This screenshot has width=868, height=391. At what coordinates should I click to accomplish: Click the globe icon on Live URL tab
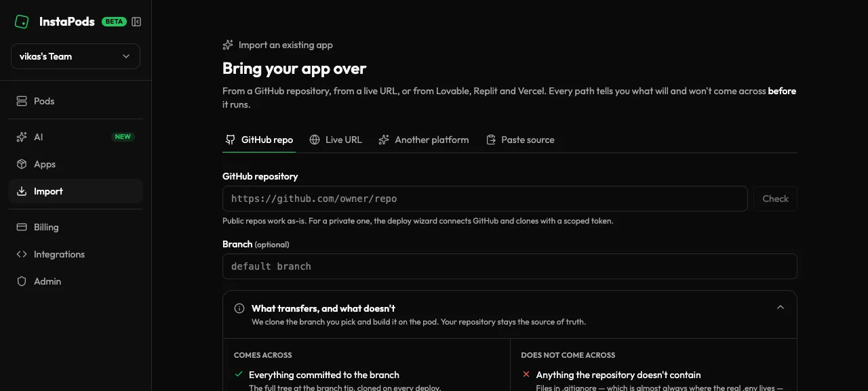[315, 140]
